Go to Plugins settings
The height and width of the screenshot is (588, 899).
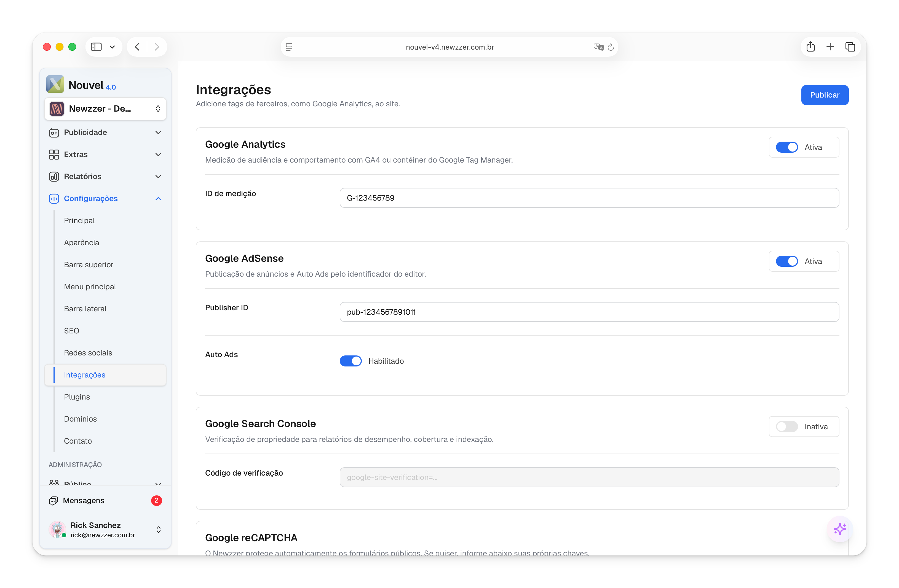77,397
